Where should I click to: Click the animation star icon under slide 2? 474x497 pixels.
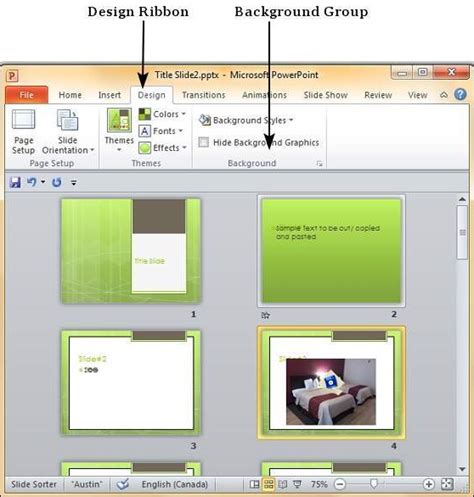(265, 315)
